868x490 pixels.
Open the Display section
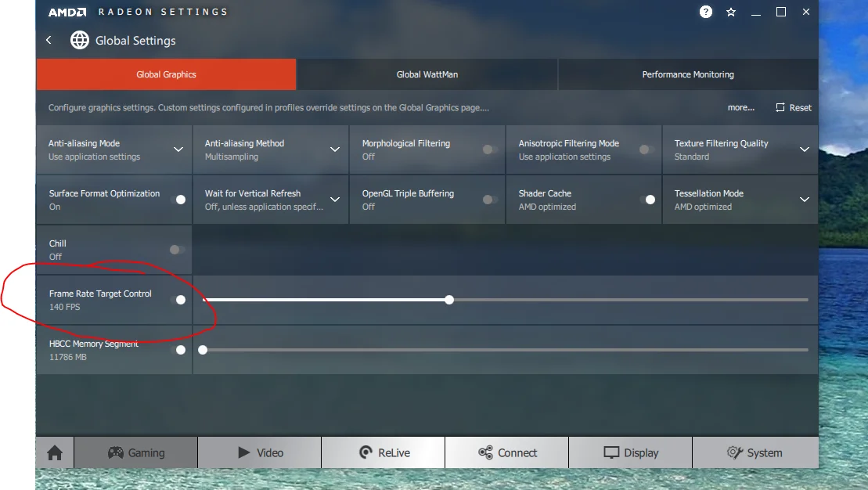[x=631, y=453]
